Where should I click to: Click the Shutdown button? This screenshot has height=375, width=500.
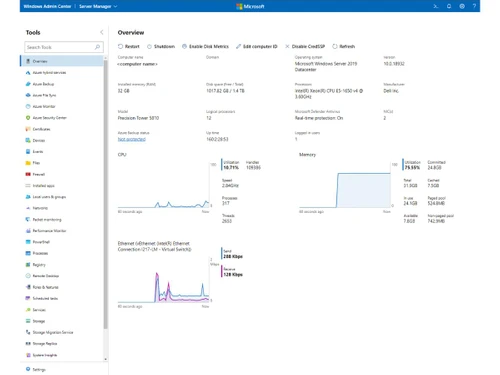click(161, 46)
